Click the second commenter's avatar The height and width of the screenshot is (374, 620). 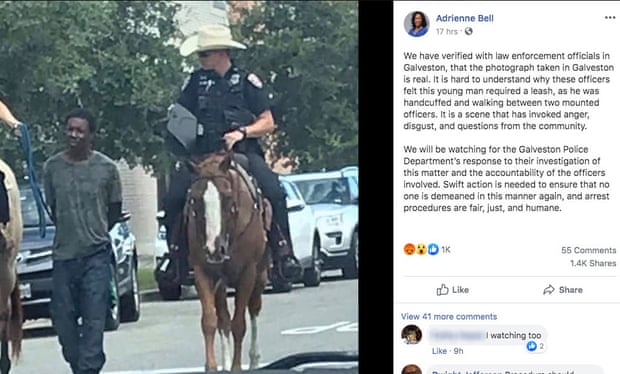(412, 370)
